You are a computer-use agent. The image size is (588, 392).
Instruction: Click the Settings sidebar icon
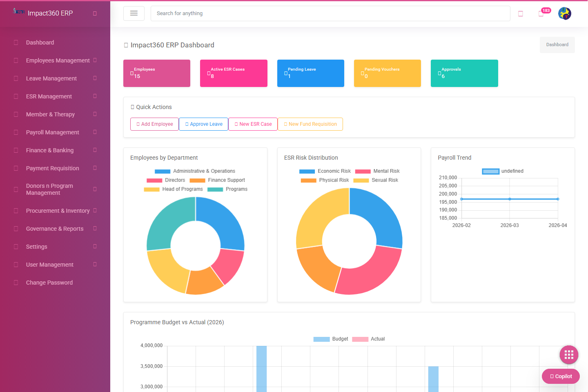coord(16,247)
